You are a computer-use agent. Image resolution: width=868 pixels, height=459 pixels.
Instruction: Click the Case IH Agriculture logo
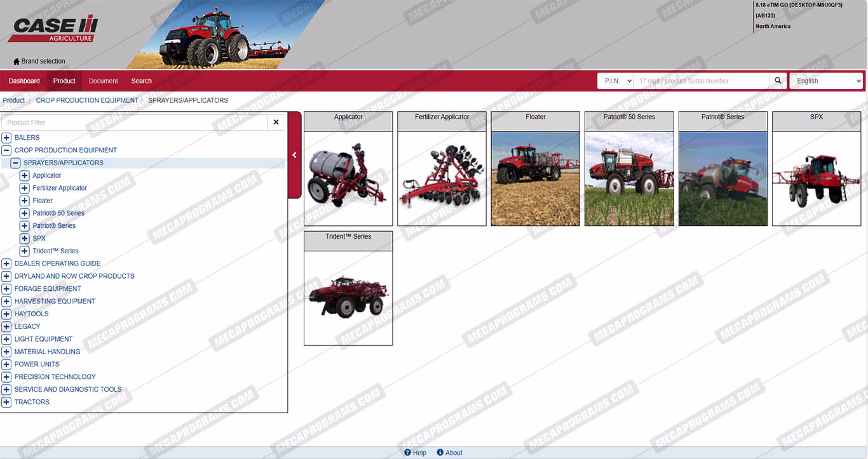tap(53, 29)
